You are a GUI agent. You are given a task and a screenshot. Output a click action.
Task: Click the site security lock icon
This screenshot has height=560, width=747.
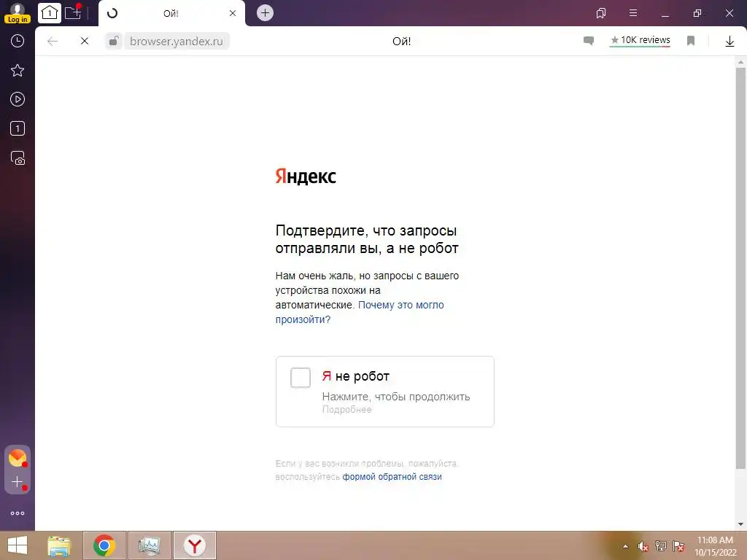point(113,42)
